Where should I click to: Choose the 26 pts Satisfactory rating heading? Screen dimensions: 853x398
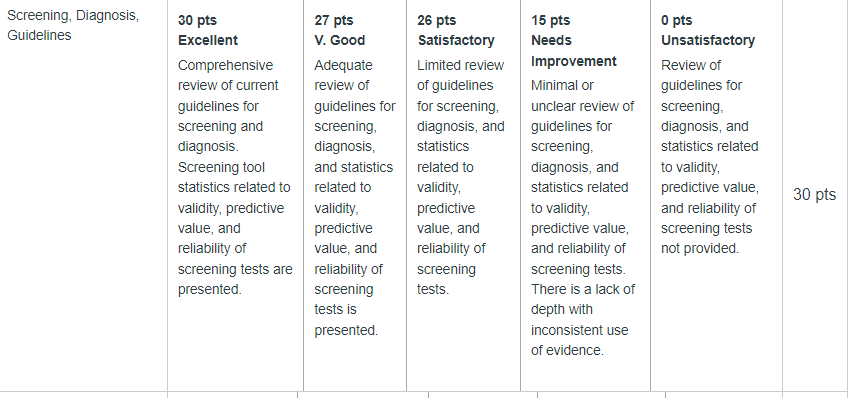tap(456, 30)
